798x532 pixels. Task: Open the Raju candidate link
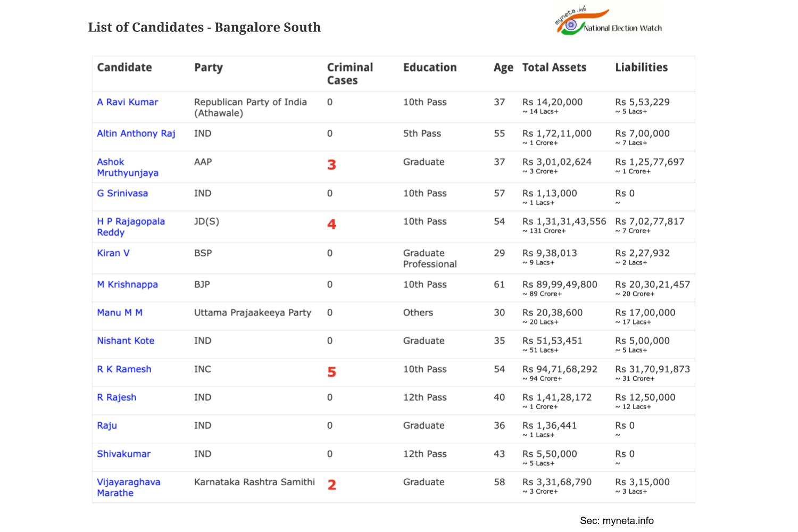click(x=107, y=426)
